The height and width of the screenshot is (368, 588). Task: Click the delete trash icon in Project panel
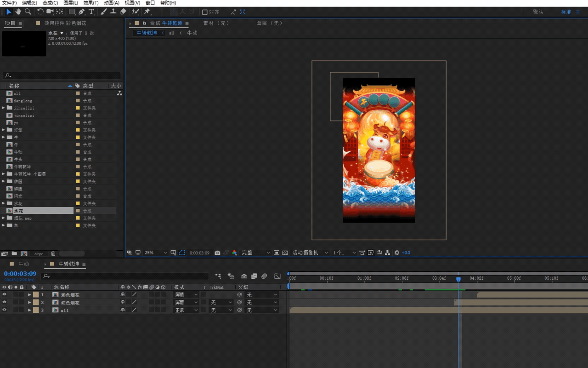(53, 253)
